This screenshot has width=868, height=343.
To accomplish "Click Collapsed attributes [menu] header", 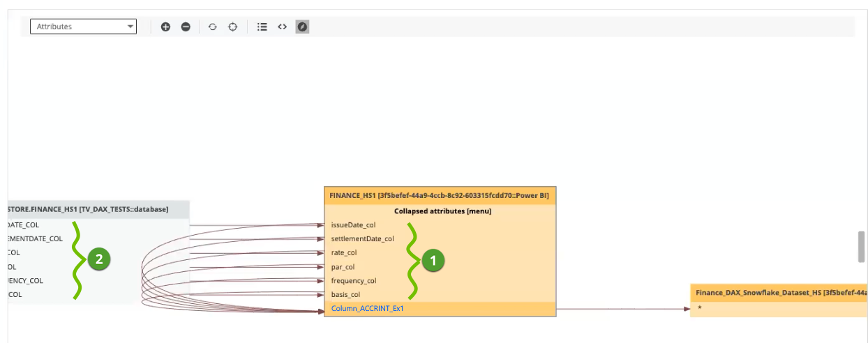I will (x=442, y=211).
